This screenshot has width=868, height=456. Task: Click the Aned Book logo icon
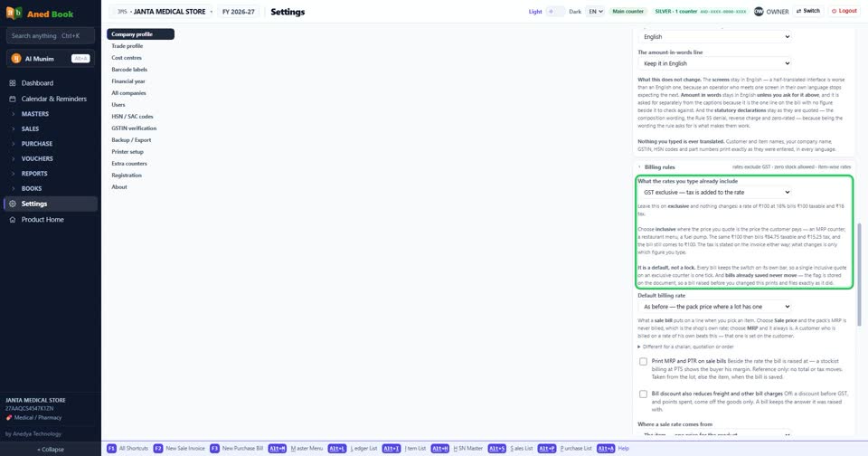click(14, 13)
